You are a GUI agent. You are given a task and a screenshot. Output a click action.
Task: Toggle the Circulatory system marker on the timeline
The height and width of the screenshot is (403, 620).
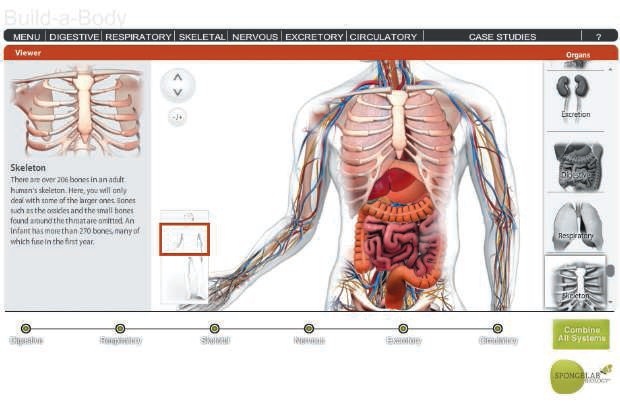point(497,328)
